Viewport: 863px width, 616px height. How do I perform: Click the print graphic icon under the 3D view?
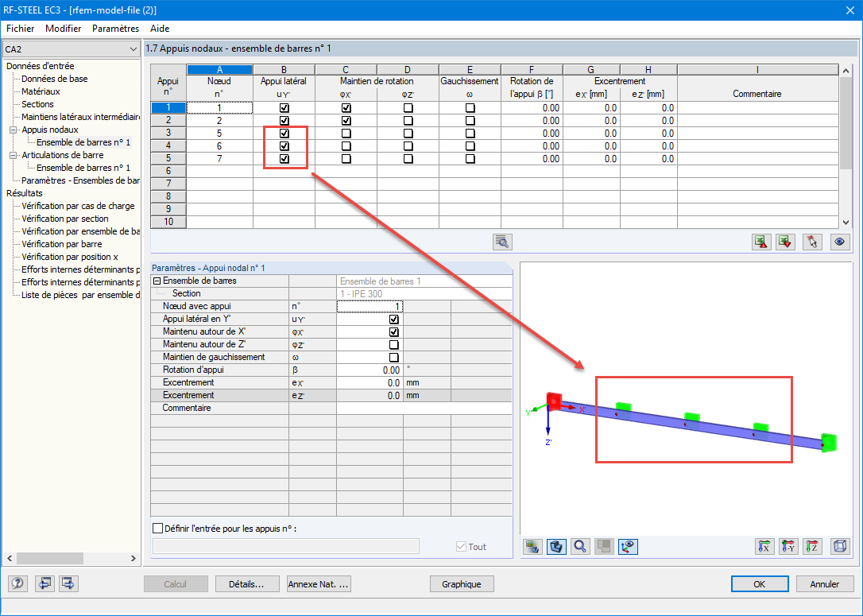[x=532, y=546]
